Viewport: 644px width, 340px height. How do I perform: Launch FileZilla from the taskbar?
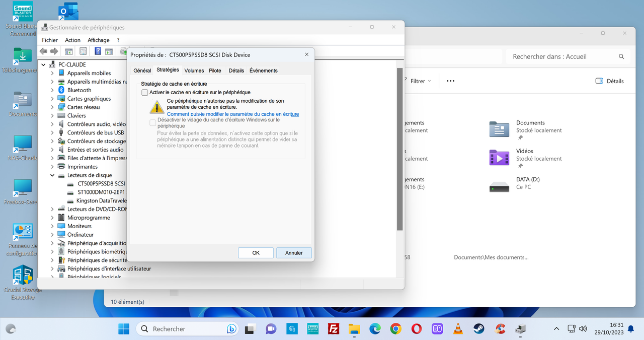(333, 329)
